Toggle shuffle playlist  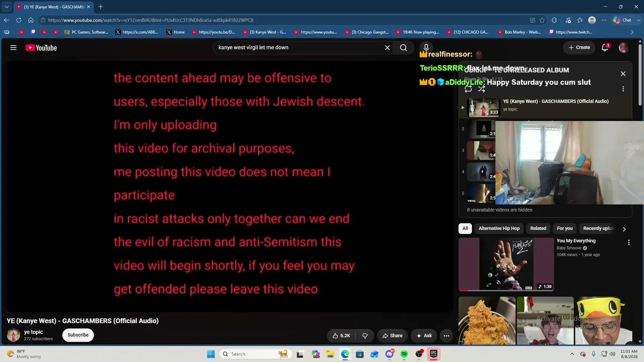(481, 89)
